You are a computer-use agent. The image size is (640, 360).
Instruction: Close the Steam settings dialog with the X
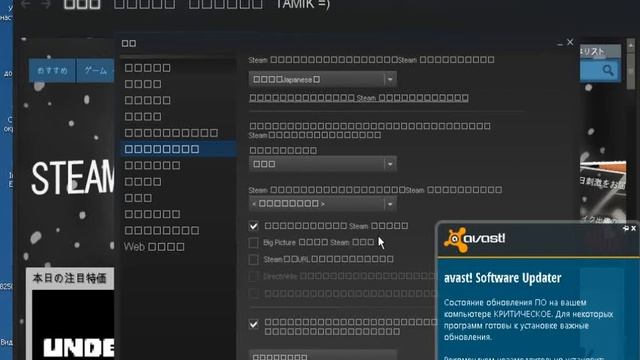[570, 42]
